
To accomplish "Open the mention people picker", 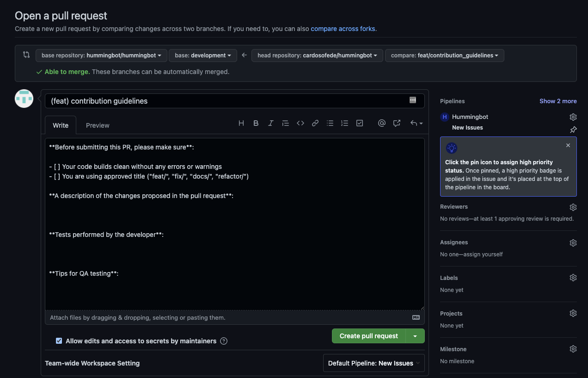I will pyautogui.click(x=382, y=123).
